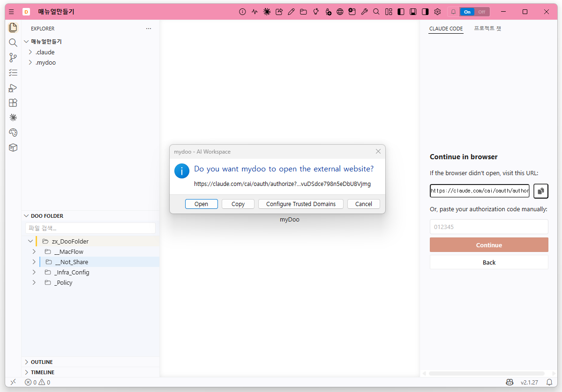Open the cube package view in activity bar
The height and width of the screenshot is (392, 562).
click(x=13, y=148)
